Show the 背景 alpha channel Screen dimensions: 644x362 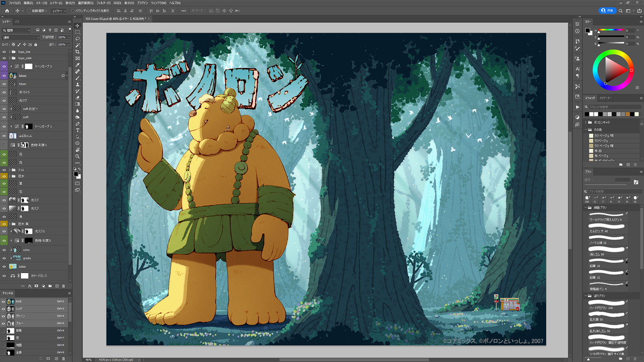click(3, 331)
